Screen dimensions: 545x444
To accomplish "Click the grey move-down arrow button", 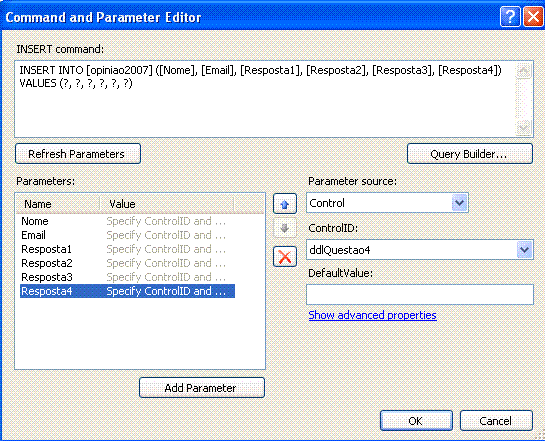I will (285, 228).
